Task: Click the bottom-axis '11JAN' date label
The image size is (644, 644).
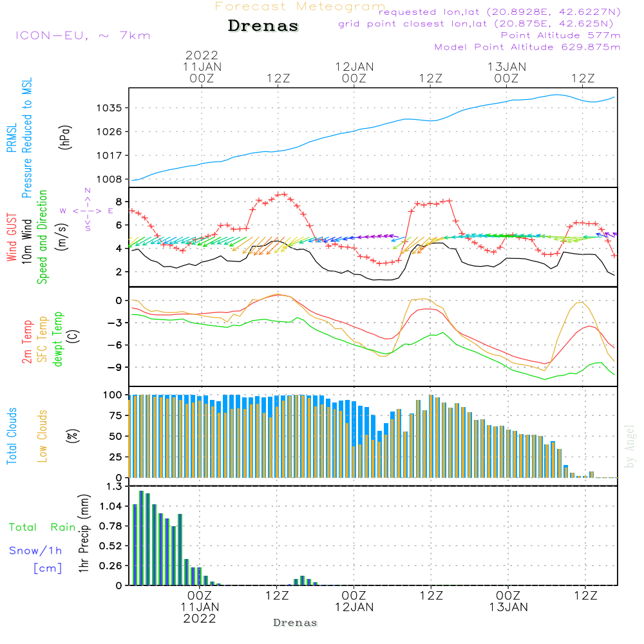Action: point(200,607)
